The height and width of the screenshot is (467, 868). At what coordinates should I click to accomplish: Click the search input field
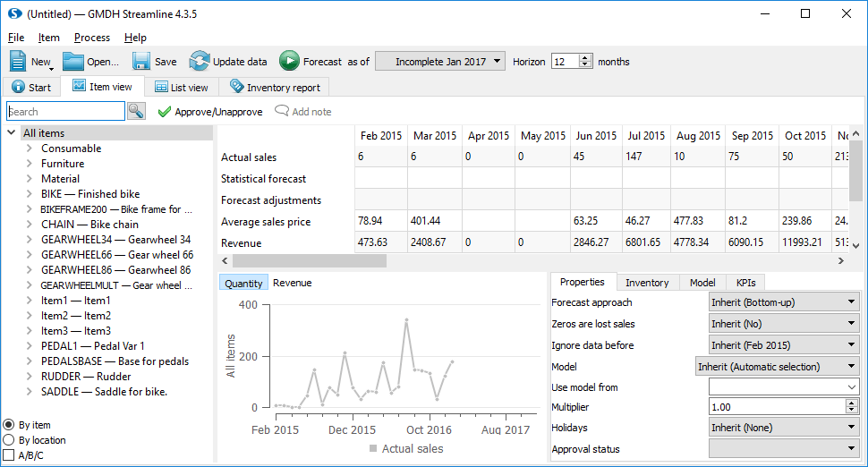(x=65, y=112)
